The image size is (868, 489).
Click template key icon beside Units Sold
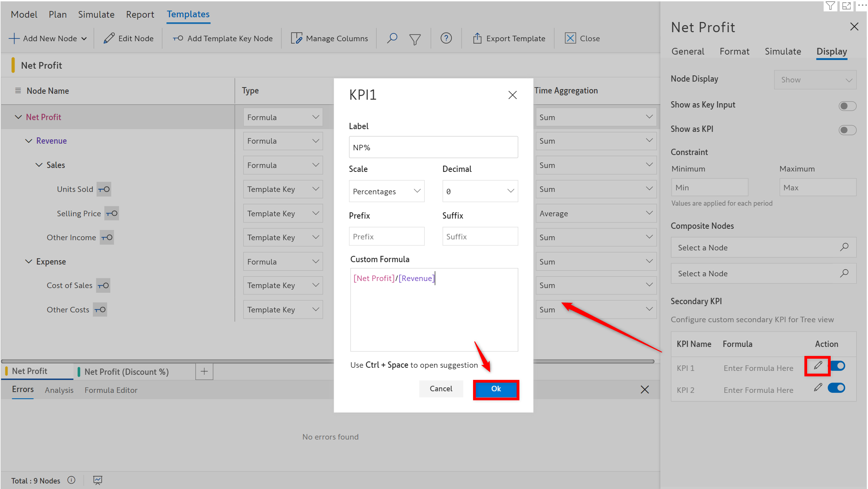click(x=104, y=189)
